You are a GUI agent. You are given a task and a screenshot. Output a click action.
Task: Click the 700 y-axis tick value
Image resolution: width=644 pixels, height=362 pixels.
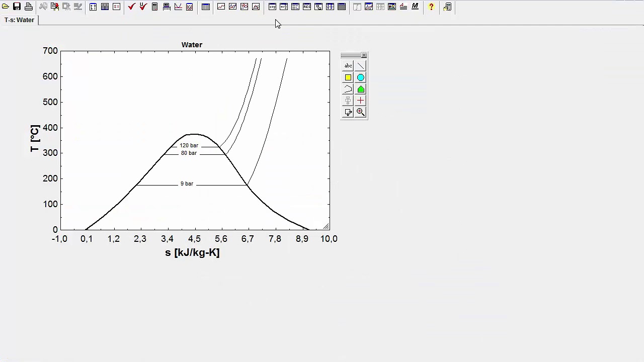(50, 51)
